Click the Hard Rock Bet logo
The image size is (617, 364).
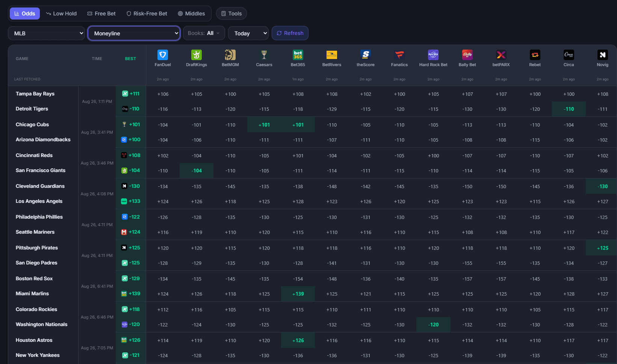point(433,55)
